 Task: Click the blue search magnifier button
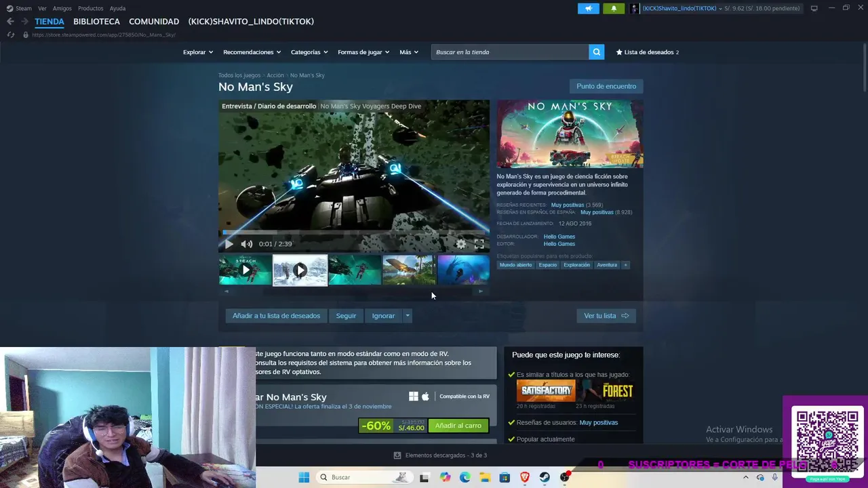[596, 52]
